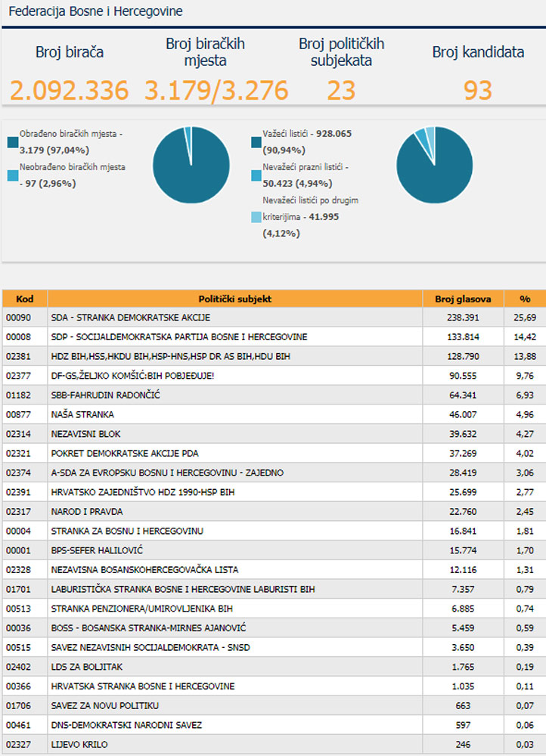Click party code 02377
546x756 pixels.
point(18,376)
